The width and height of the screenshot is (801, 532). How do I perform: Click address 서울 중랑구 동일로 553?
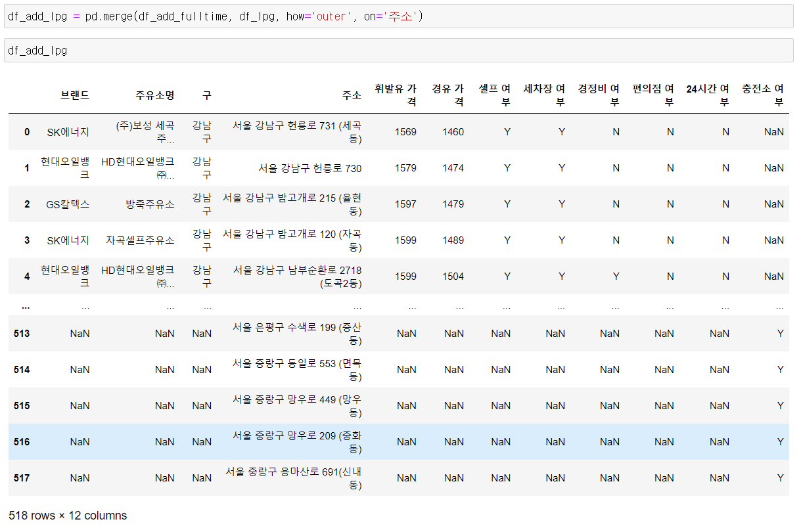tap(297, 370)
